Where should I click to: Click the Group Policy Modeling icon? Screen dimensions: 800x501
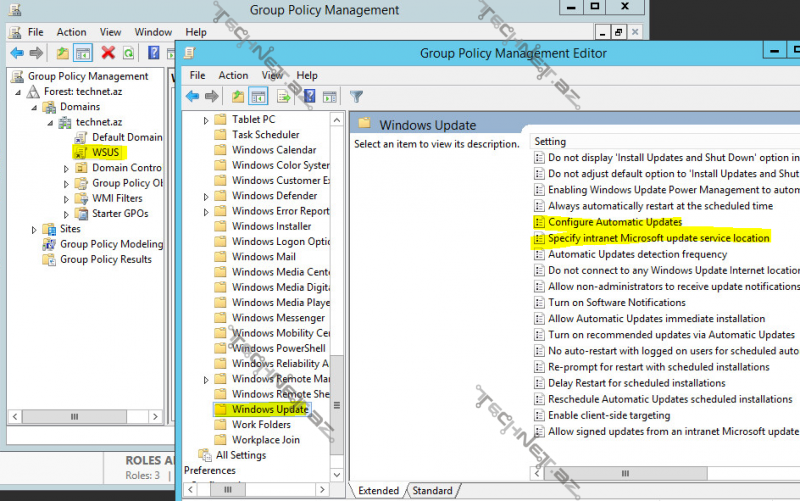[49, 244]
